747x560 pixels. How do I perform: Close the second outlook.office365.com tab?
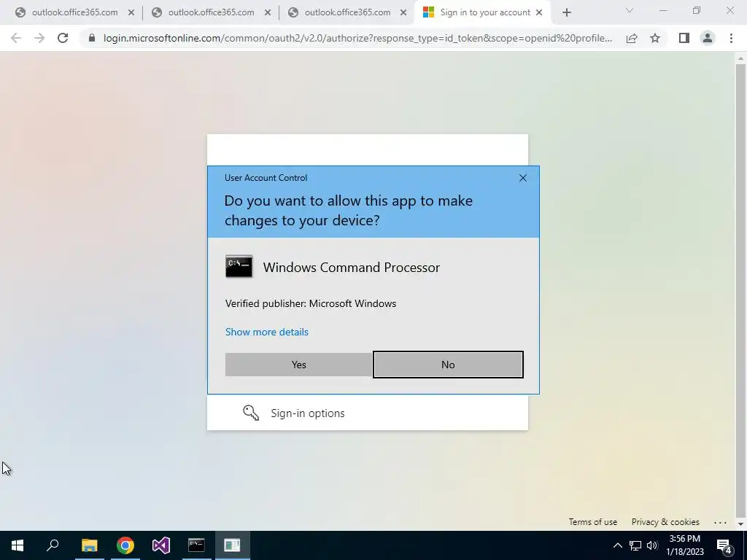[x=267, y=13]
